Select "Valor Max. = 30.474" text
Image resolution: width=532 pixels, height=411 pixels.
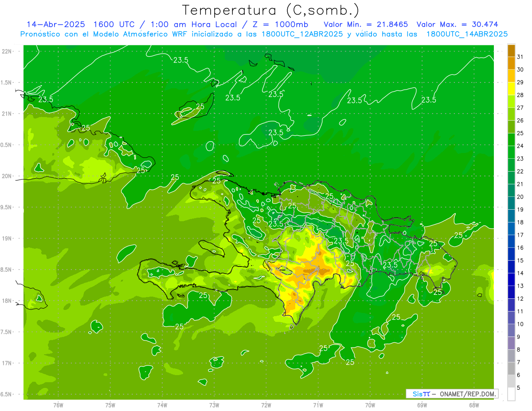click(x=457, y=24)
